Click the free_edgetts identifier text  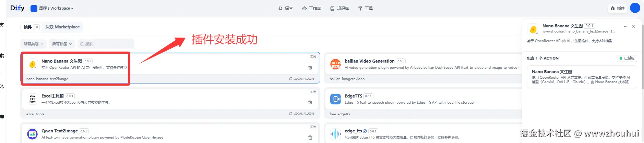(x=340, y=114)
